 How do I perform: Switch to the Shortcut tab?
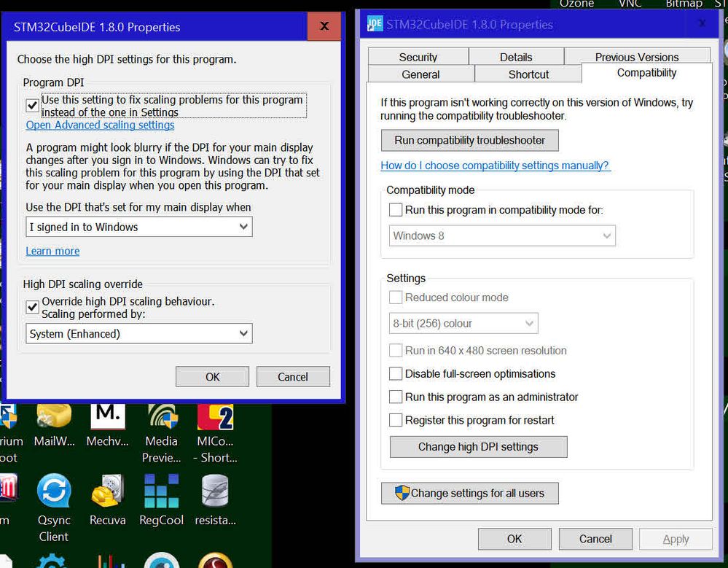point(528,74)
